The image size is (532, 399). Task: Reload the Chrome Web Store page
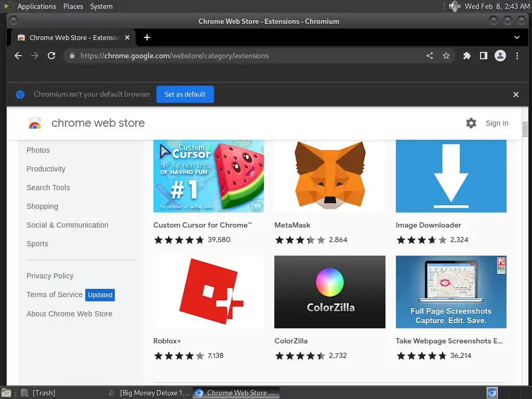point(51,56)
